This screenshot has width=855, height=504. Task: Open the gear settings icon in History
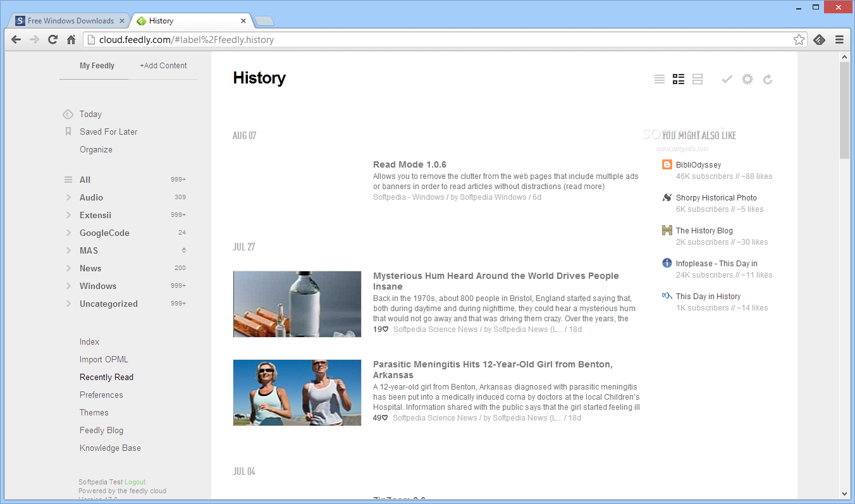(747, 79)
